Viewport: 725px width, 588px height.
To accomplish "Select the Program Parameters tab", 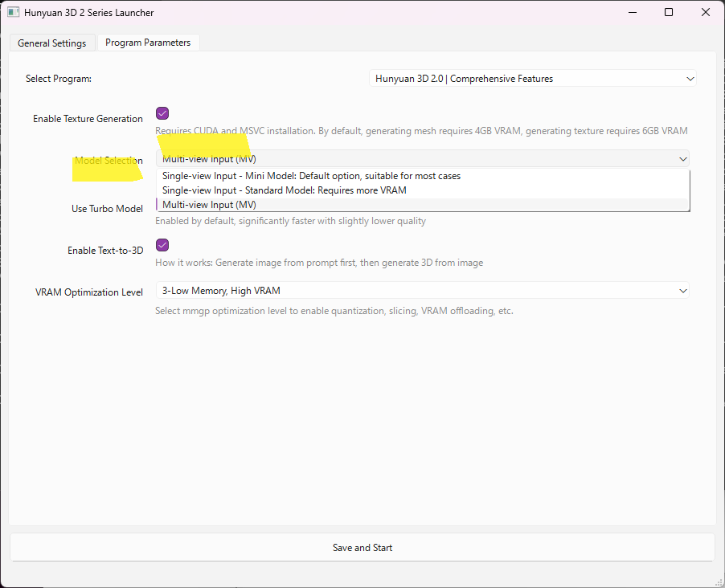I will click(x=148, y=43).
